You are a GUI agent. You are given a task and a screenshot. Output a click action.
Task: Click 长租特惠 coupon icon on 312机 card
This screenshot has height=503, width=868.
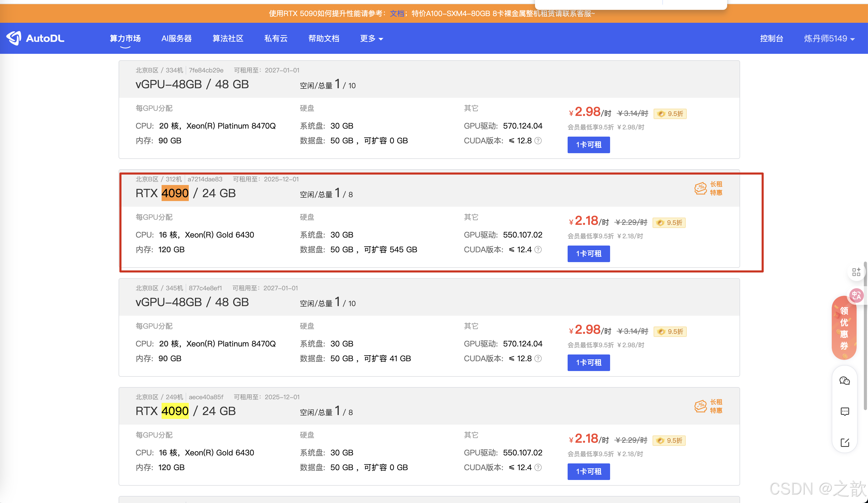(x=701, y=188)
